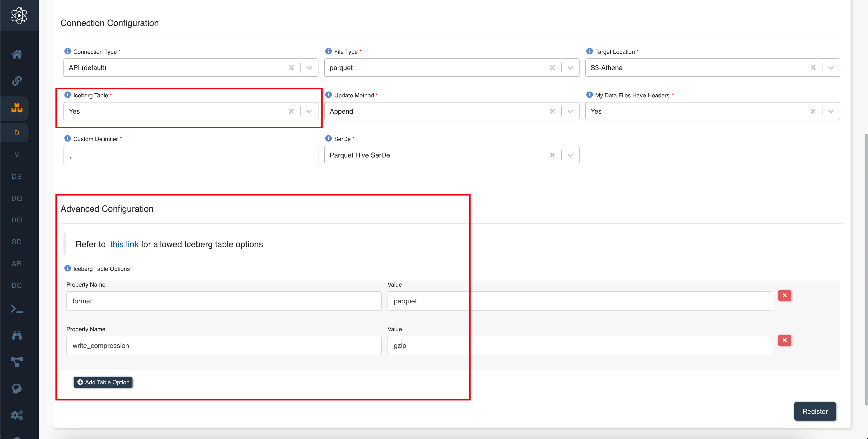
Task: Clear the Connection Type selection
Action: tap(291, 68)
